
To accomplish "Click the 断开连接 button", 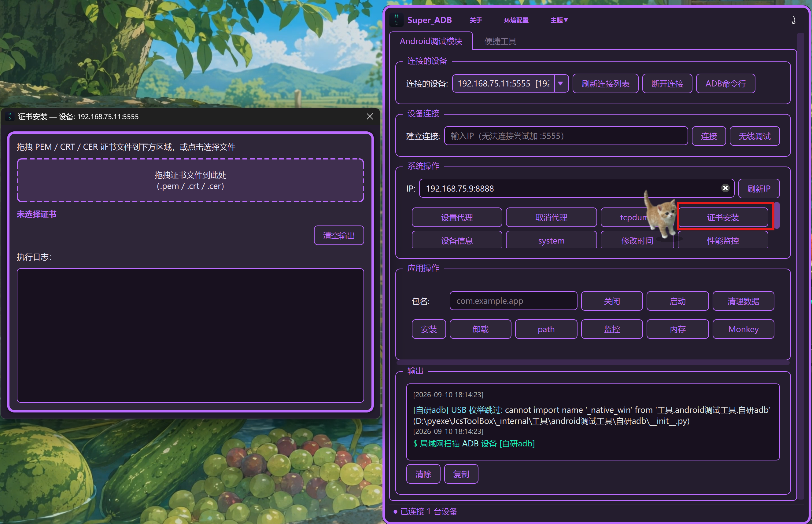I will click(667, 84).
